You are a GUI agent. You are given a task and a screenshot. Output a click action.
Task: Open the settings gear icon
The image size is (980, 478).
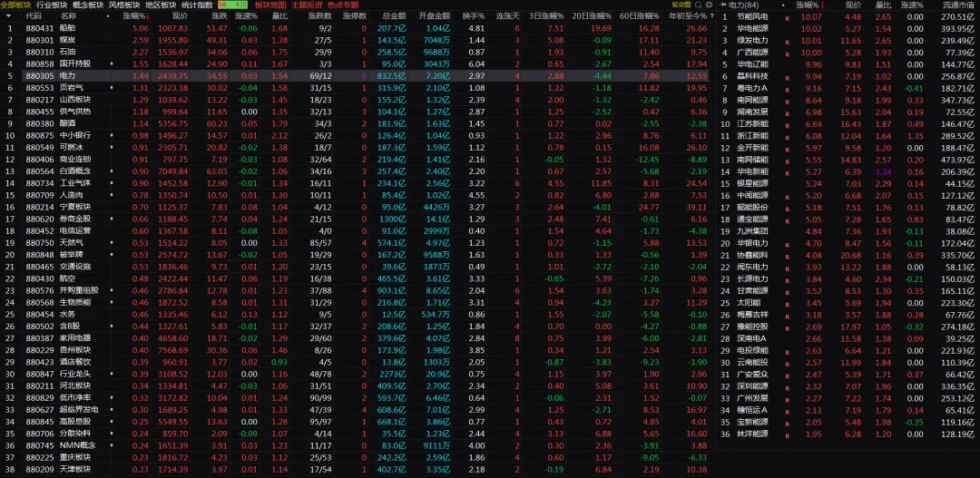tap(710, 5)
